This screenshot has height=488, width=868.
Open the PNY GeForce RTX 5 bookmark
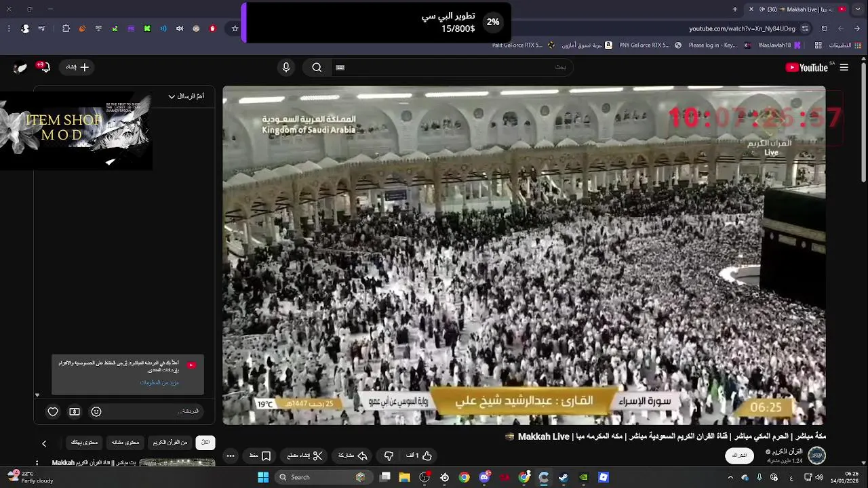650,45
